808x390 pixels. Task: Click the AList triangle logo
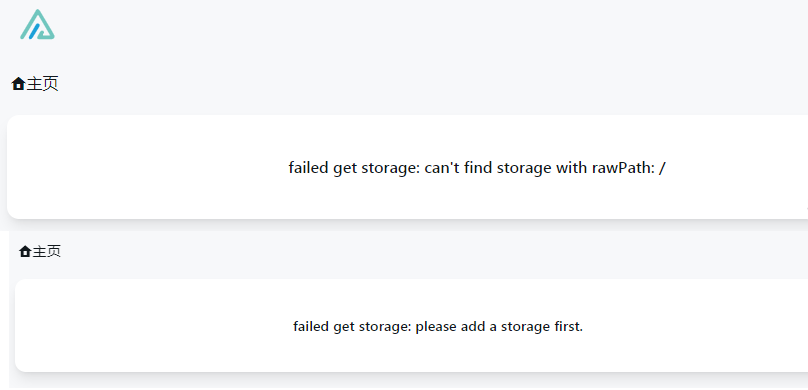click(37, 24)
